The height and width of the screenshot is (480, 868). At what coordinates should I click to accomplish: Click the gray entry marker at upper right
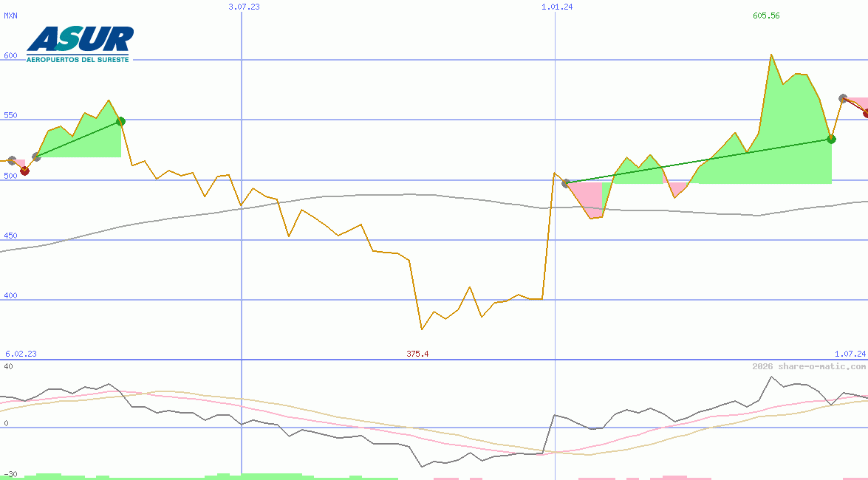tap(843, 98)
